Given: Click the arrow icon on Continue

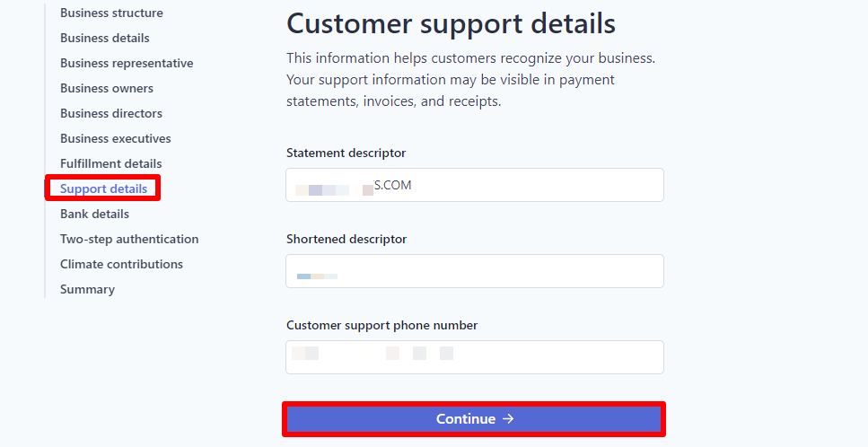Looking at the screenshot, I should [x=508, y=419].
